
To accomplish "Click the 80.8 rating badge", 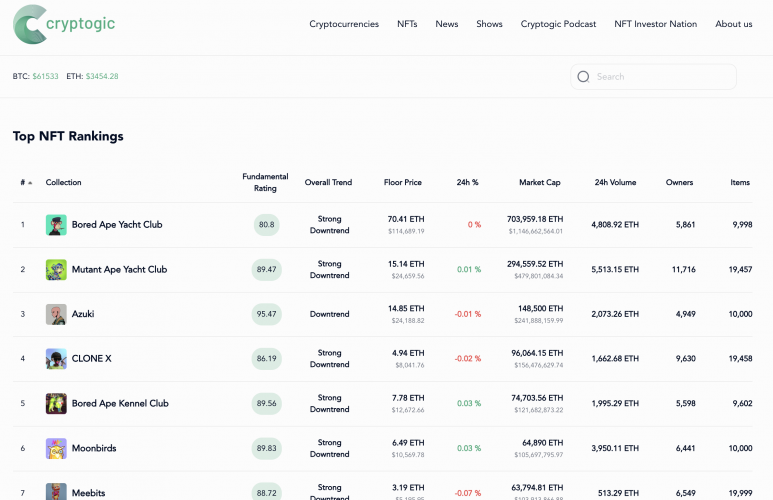I will point(267,225).
